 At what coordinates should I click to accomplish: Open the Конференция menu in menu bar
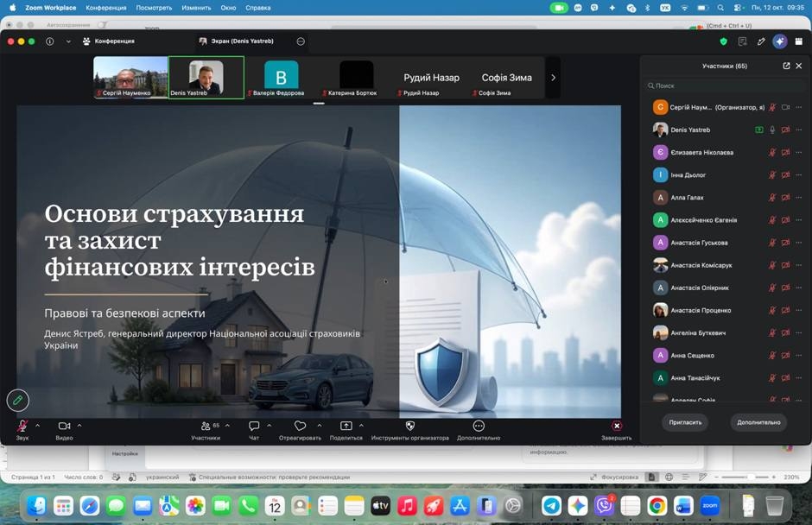[x=105, y=8]
